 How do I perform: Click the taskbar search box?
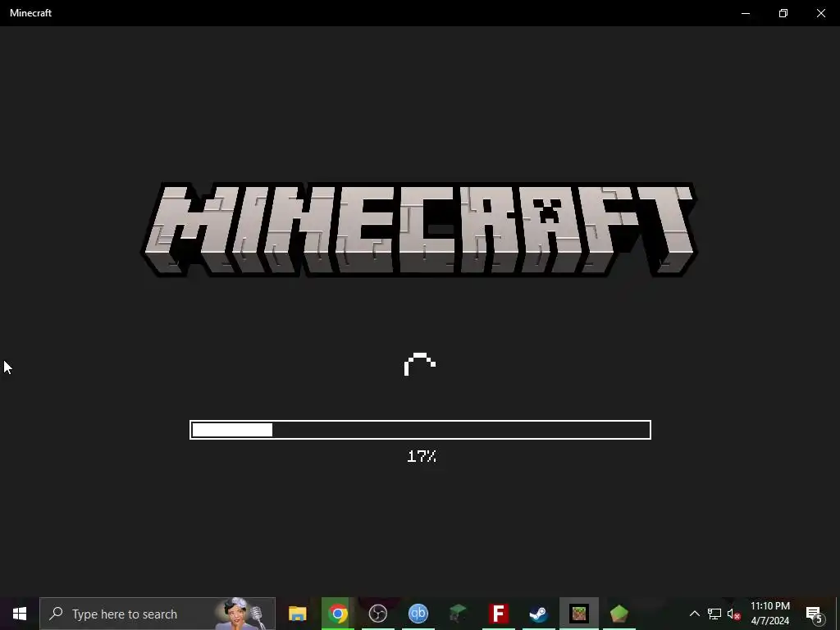(157, 614)
